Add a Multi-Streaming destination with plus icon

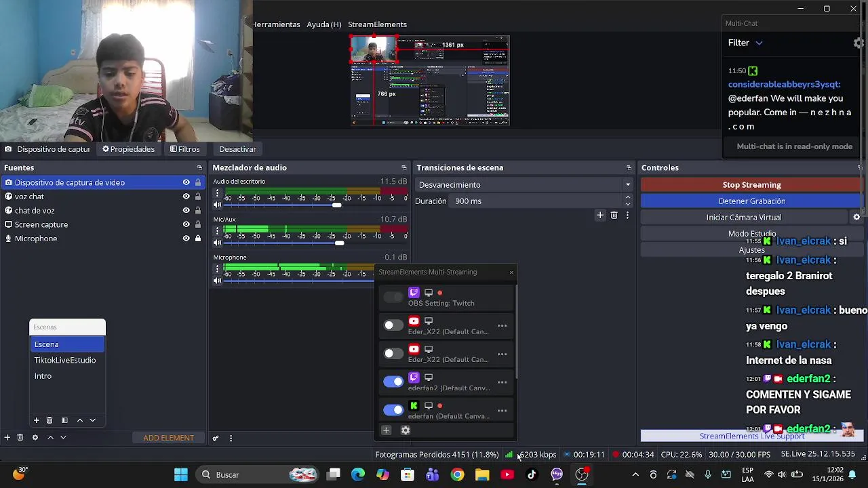pyautogui.click(x=386, y=430)
